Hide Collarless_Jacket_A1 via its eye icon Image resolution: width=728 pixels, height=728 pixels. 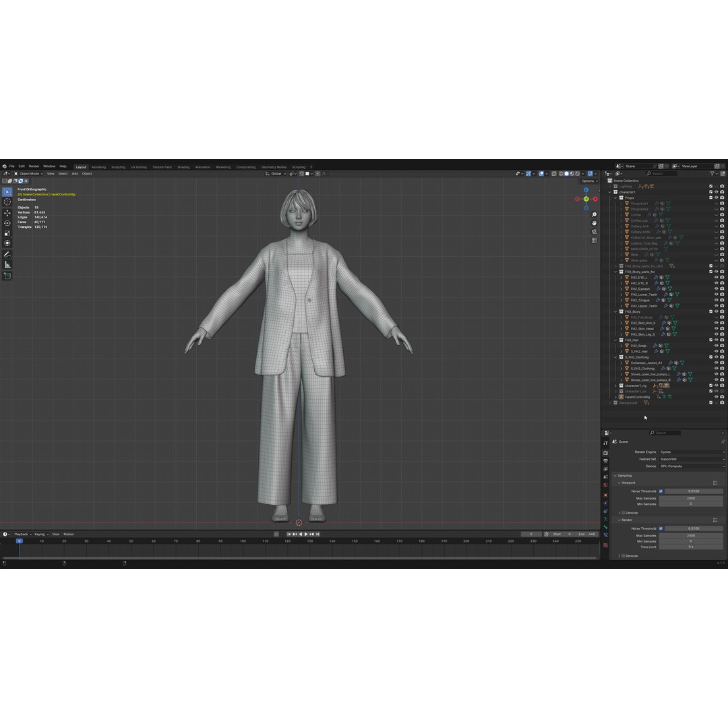click(717, 363)
